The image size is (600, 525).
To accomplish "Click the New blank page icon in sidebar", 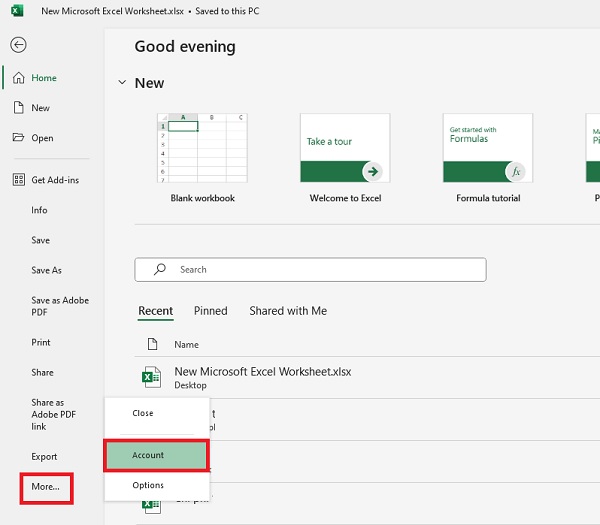I will 18,108.
